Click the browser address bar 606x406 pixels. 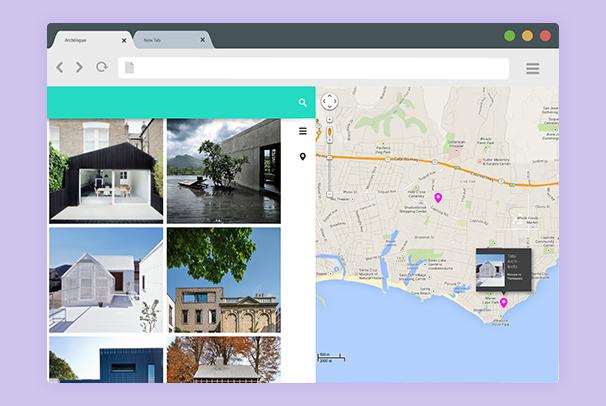coord(312,68)
